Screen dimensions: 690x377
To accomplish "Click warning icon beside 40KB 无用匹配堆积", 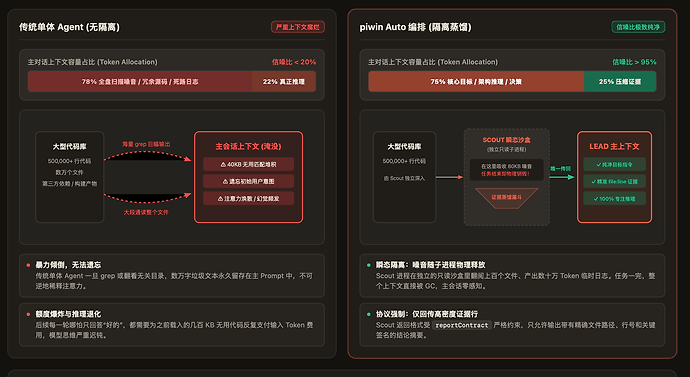I will click(x=223, y=165).
